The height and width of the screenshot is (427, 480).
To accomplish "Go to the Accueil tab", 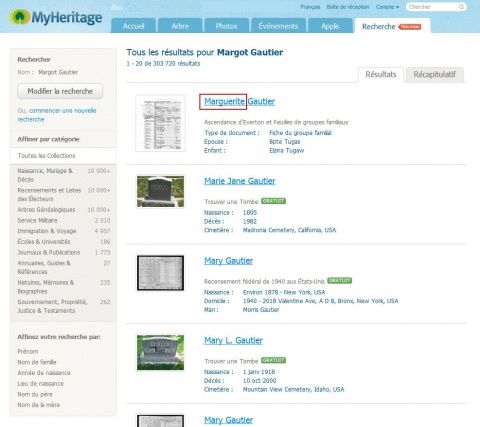I will pyautogui.click(x=133, y=26).
